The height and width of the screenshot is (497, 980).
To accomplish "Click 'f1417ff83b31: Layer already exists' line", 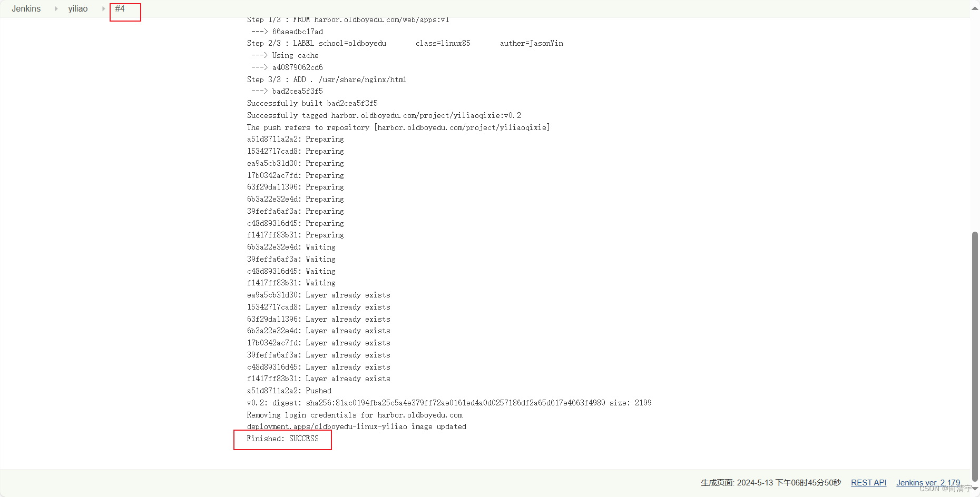I will [x=319, y=379].
